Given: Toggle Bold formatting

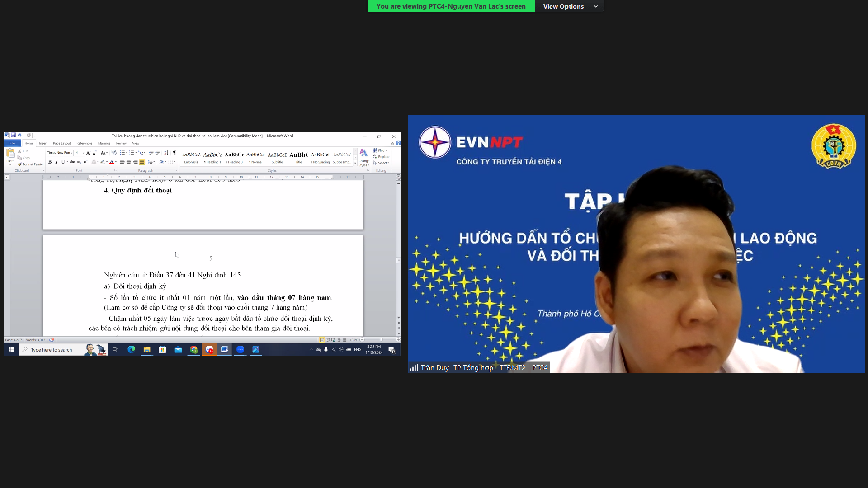Looking at the screenshot, I should pos(50,162).
